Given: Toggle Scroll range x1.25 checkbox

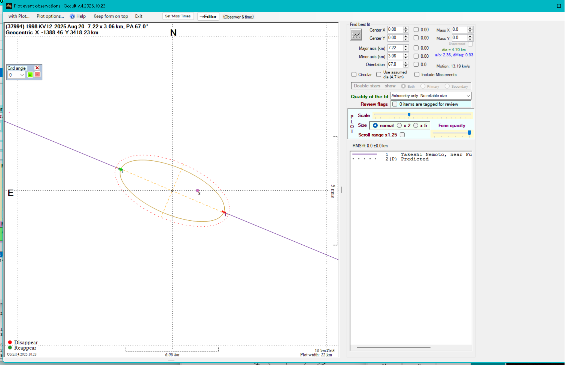Looking at the screenshot, I should coord(402,135).
